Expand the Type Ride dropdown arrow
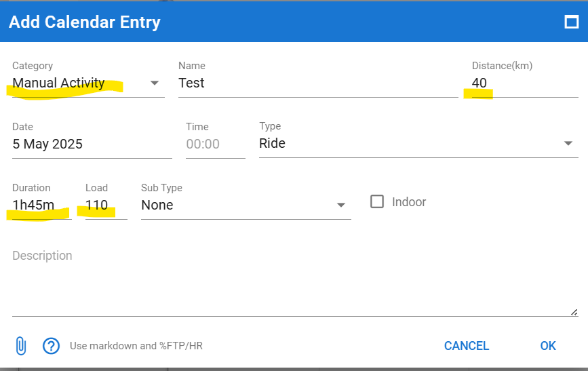The height and width of the screenshot is (371, 588). coord(568,143)
